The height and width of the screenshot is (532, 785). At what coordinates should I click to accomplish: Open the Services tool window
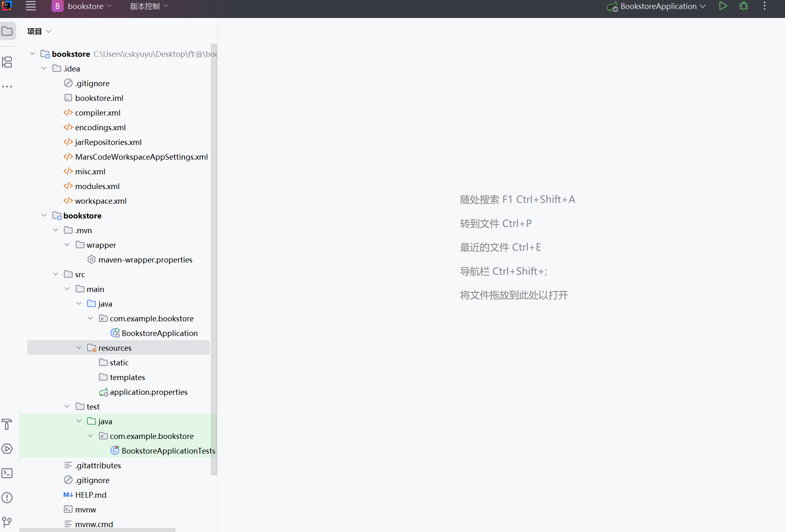click(7, 449)
